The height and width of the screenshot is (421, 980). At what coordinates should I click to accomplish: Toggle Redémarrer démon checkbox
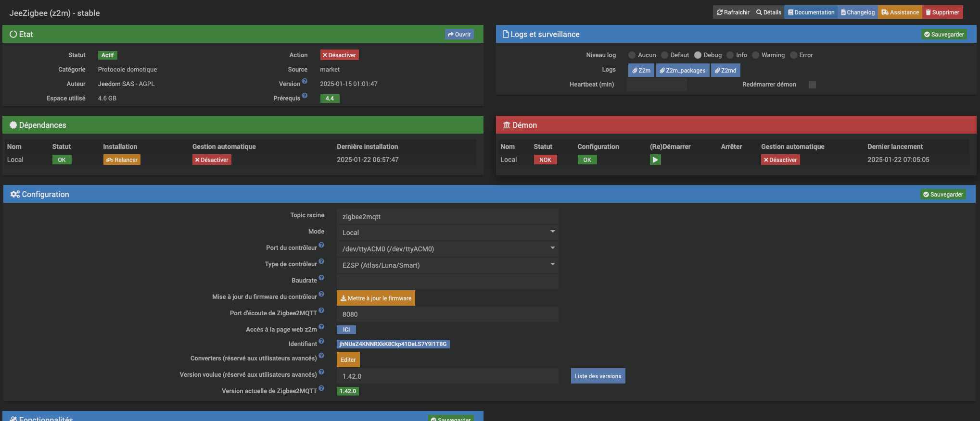coord(812,85)
